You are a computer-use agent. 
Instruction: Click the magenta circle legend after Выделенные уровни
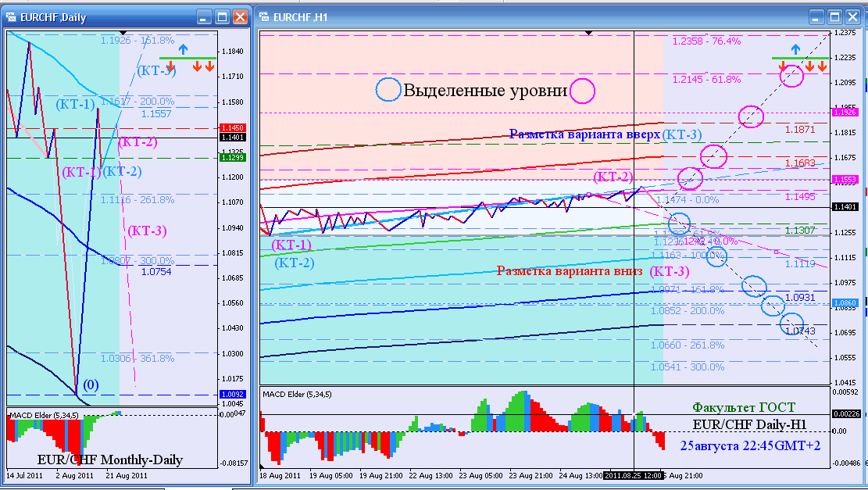click(x=583, y=91)
